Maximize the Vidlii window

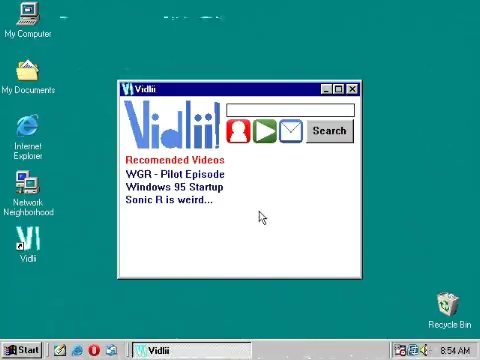coord(338,89)
